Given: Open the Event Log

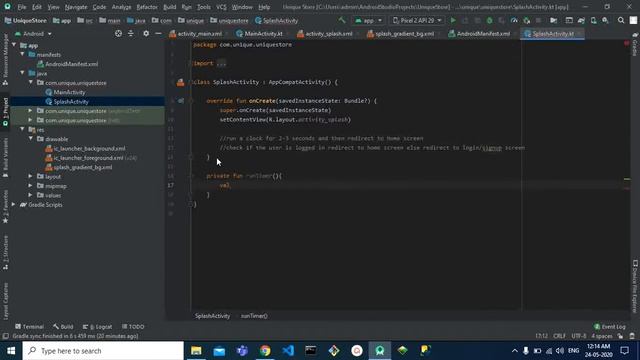Looking at the screenshot, I should click(x=609, y=327).
